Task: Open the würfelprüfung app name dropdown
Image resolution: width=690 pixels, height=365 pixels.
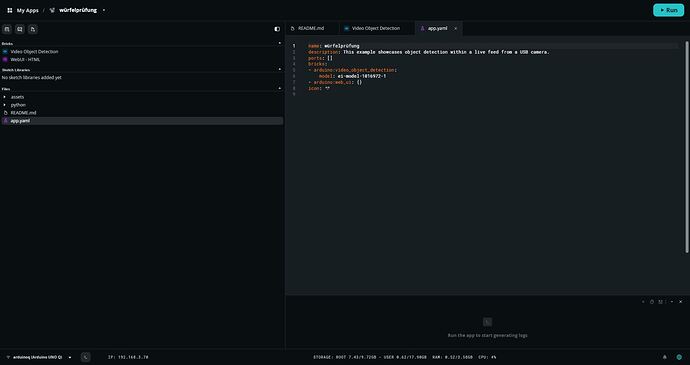Action: (104, 10)
